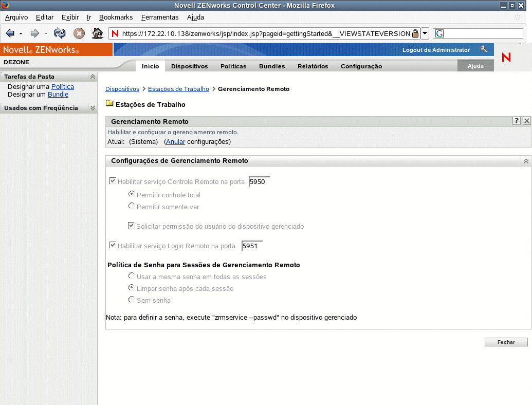Screen dimensions: 532x405
Task: Toggle Habilitar serviço Login Remoto checkbox
Action: point(113,245)
